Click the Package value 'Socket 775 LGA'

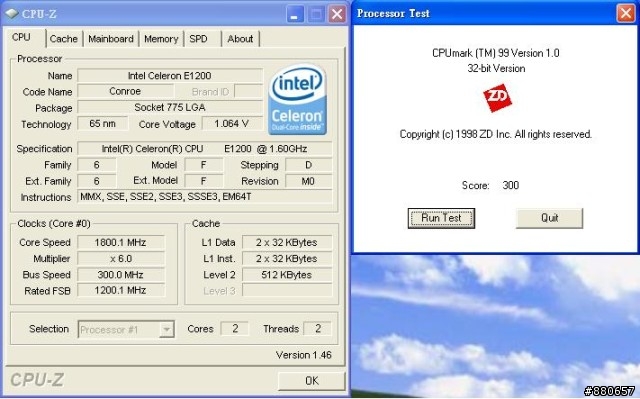(x=170, y=107)
